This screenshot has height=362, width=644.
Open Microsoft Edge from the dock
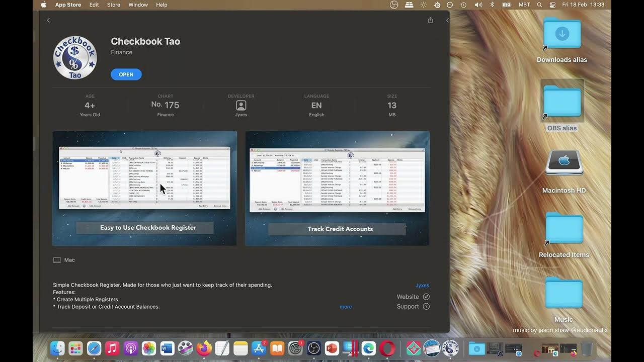[x=368, y=348]
